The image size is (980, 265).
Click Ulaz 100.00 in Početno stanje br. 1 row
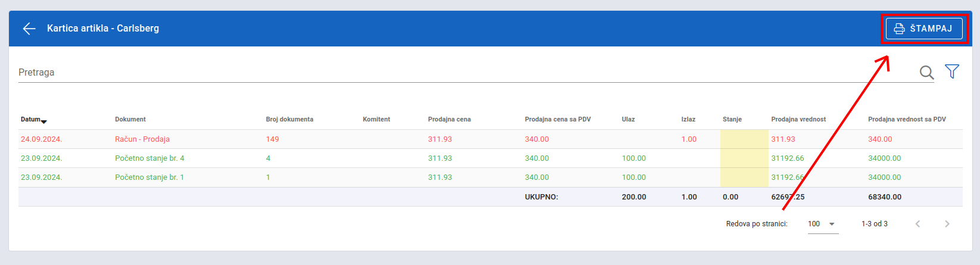point(634,177)
